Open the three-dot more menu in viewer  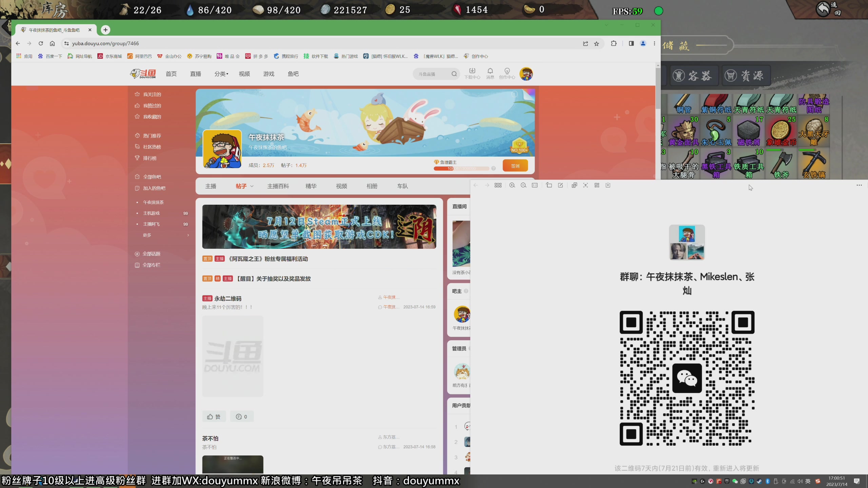pos(859,185)
